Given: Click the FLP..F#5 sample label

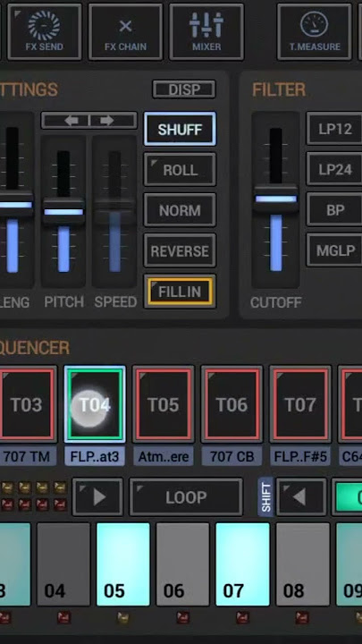Looking at the screenshot, I should (300, 457).
